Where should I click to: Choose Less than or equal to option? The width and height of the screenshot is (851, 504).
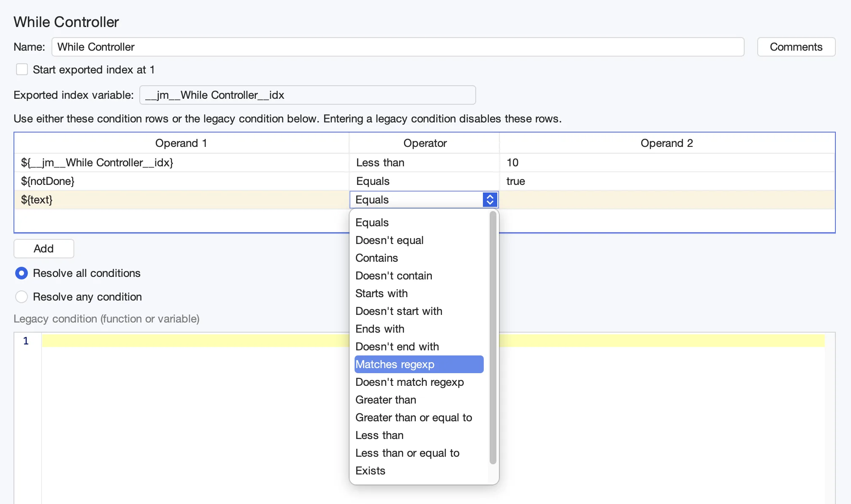point(419,453)
